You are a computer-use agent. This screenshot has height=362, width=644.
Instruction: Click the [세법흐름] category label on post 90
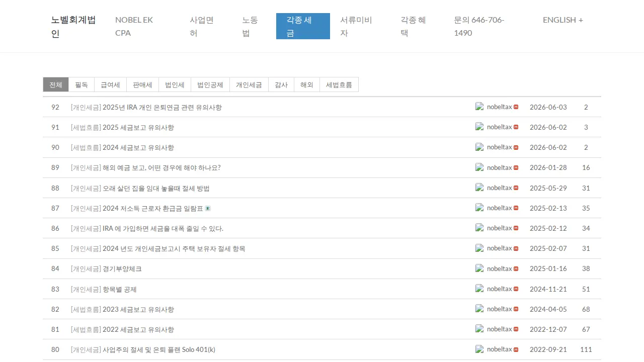coord(86,147)
